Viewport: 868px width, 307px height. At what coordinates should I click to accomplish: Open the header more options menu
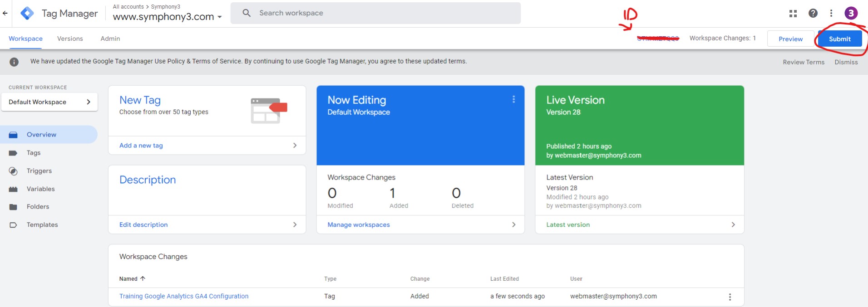click(x=831, y=13)
